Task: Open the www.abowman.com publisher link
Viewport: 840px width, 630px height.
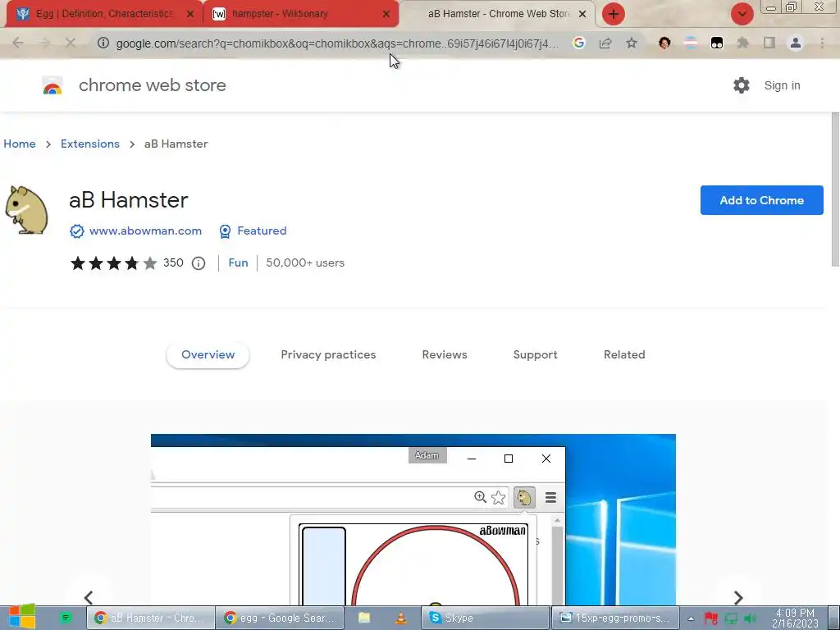Action: pos(145,231)
